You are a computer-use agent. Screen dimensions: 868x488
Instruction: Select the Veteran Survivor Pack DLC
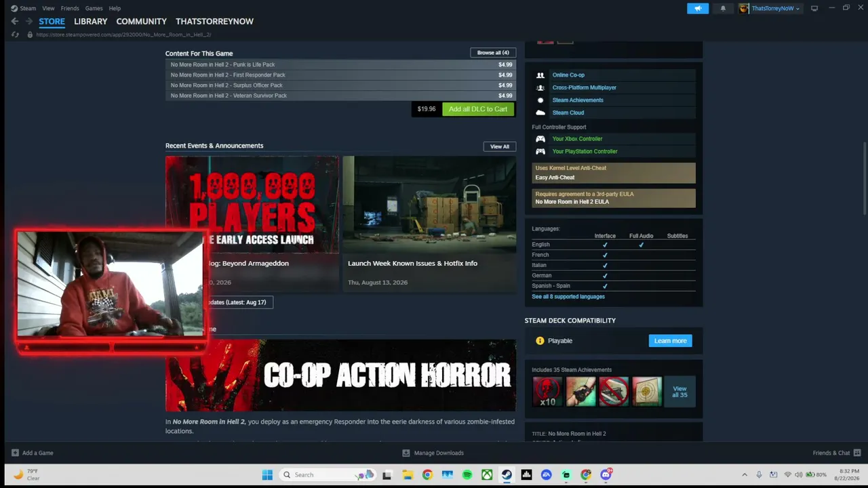[340, 96]
